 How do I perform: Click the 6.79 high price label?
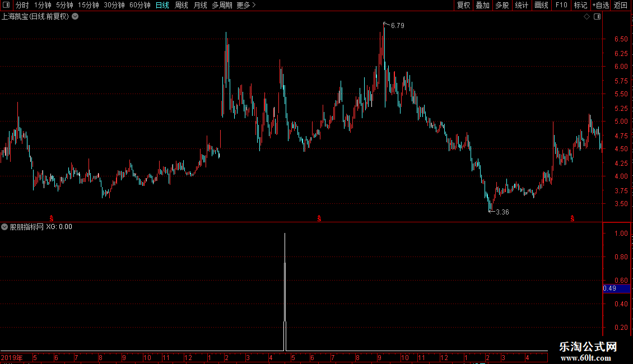click(x=398, y=26)
